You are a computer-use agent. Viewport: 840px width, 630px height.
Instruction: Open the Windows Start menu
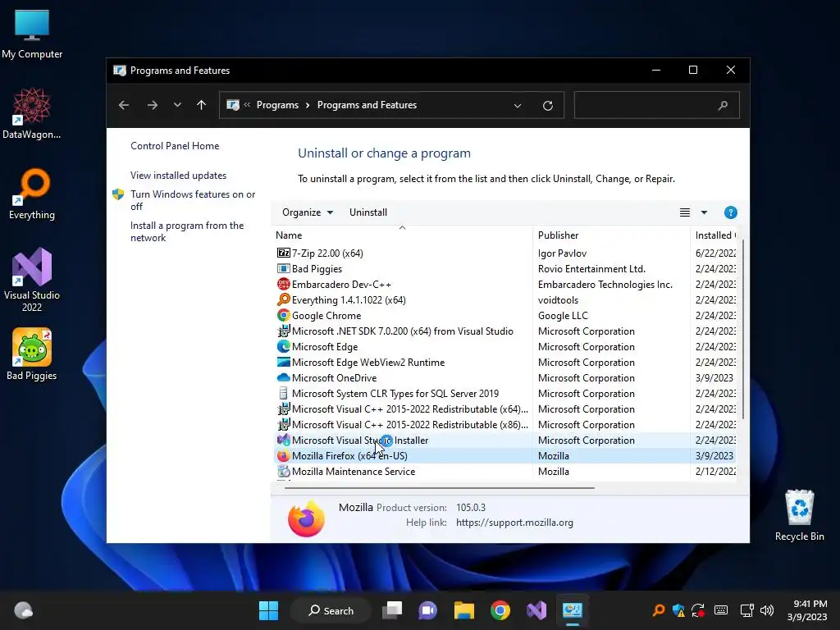click(268, 610)
